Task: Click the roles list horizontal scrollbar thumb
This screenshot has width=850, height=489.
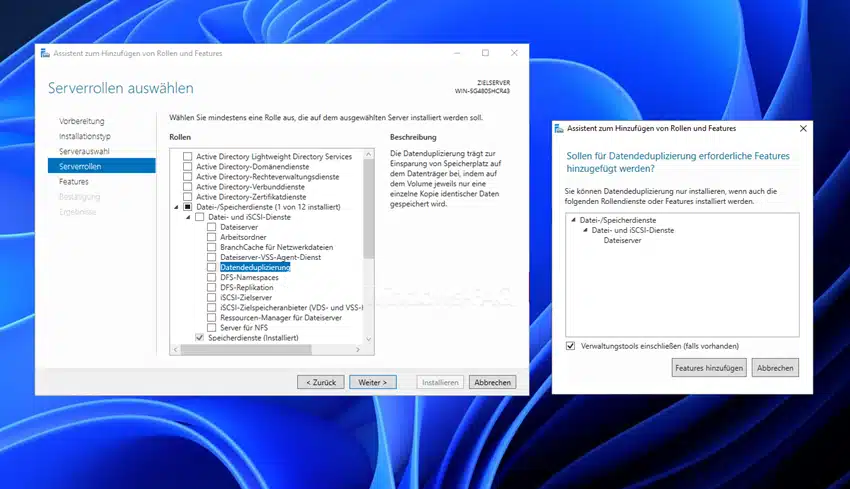Action: [246, 350]
